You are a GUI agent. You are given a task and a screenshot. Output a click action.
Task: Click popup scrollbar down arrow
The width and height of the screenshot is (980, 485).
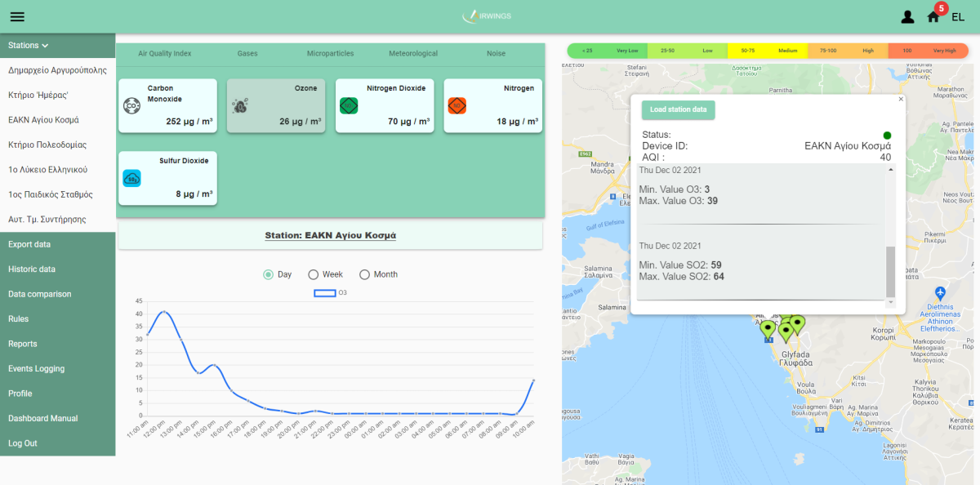pos(891,303)
